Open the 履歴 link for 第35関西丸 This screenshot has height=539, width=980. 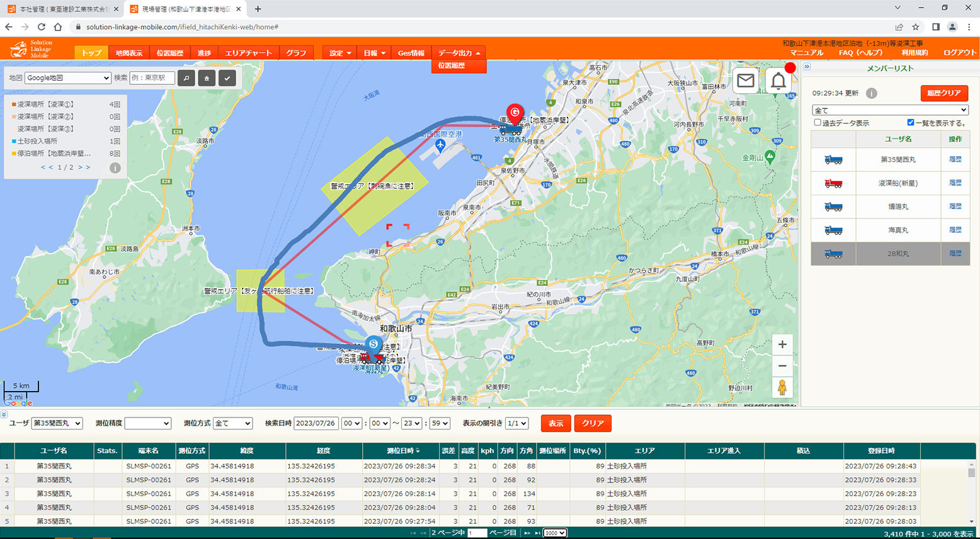pos(955,159)
